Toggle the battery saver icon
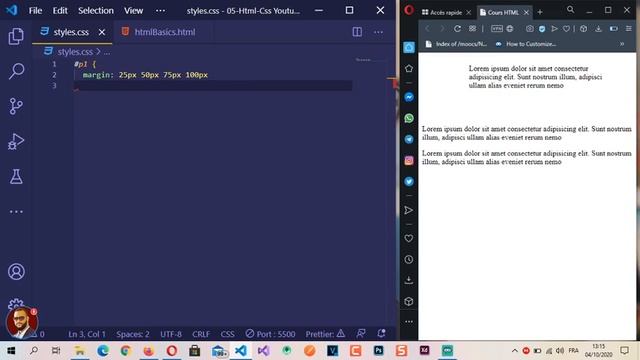640x360 pixels. click(x=613, y=29)
